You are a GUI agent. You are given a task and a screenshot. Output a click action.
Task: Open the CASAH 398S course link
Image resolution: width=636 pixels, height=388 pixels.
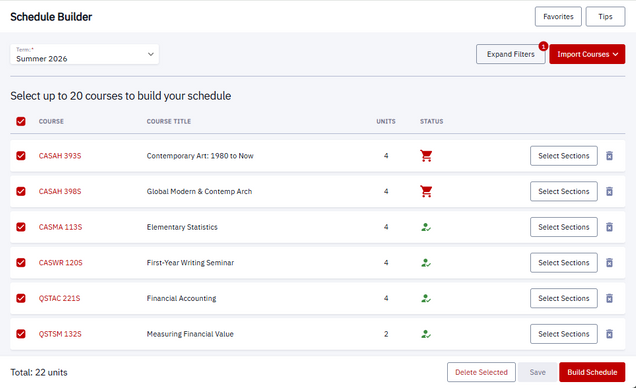tap(60, 191)
